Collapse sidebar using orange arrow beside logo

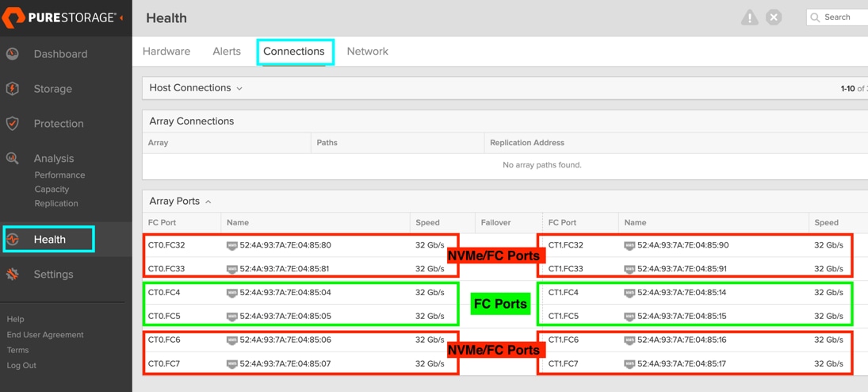(122, 18)
